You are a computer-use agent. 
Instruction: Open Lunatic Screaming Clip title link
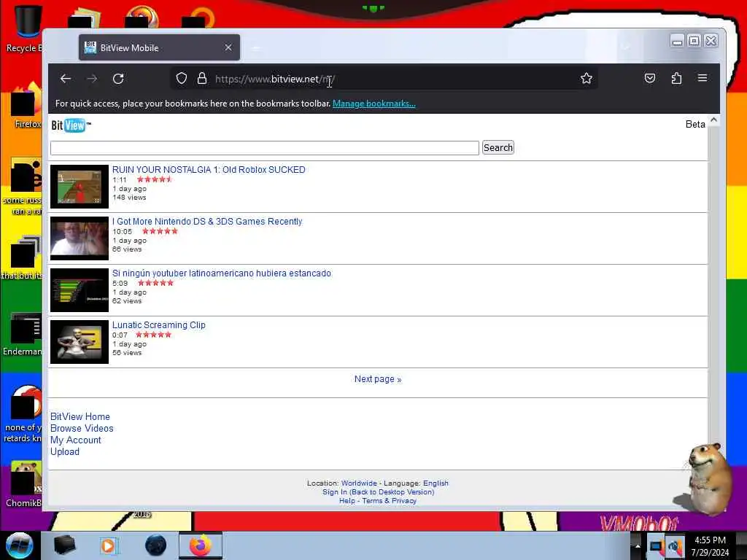[158, 324]
